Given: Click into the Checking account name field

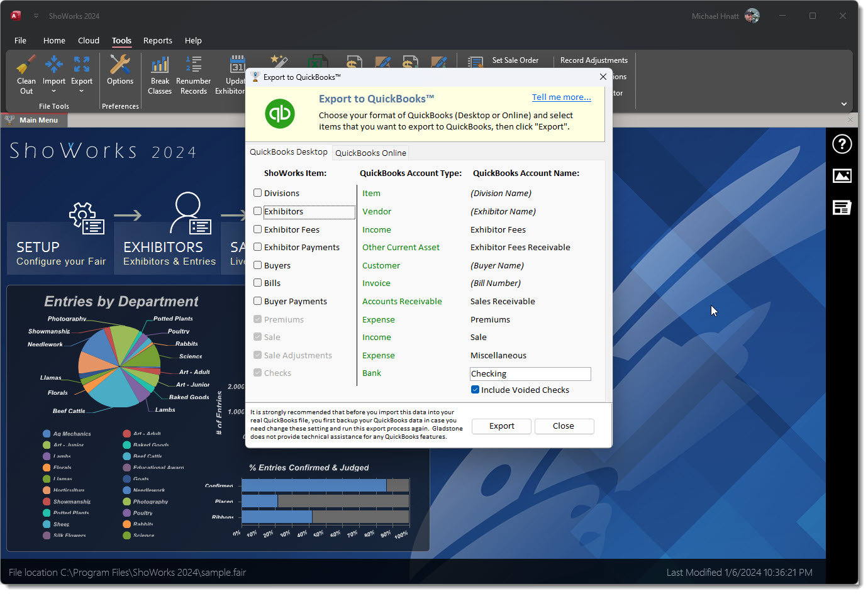Looking at the screenshot, I should 530,374.
